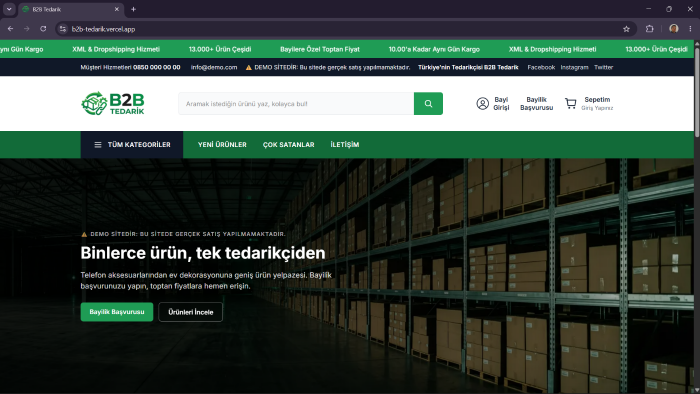The image size is (700, 394).
Task: Open Bayi Girişi user icon
Action: (483, 104)
